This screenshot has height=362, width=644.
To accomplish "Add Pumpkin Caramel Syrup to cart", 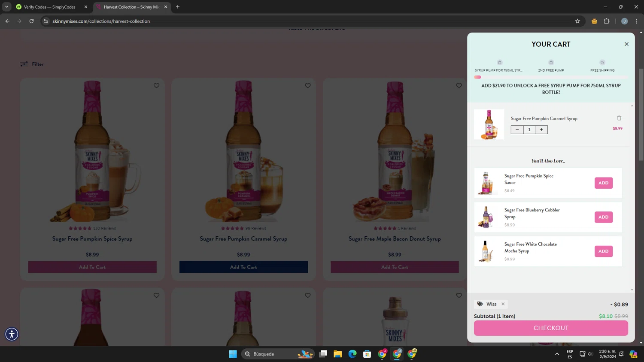I will (243, 267).
